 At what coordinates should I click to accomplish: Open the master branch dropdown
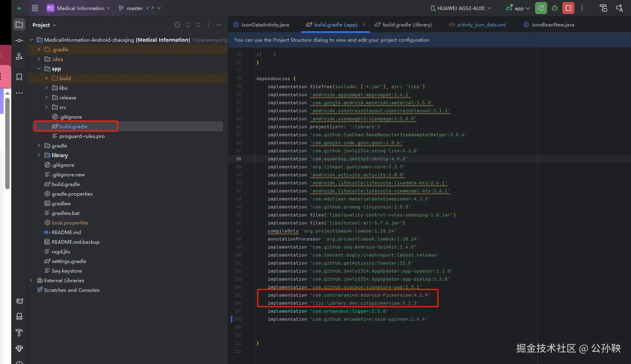[140, 8]
